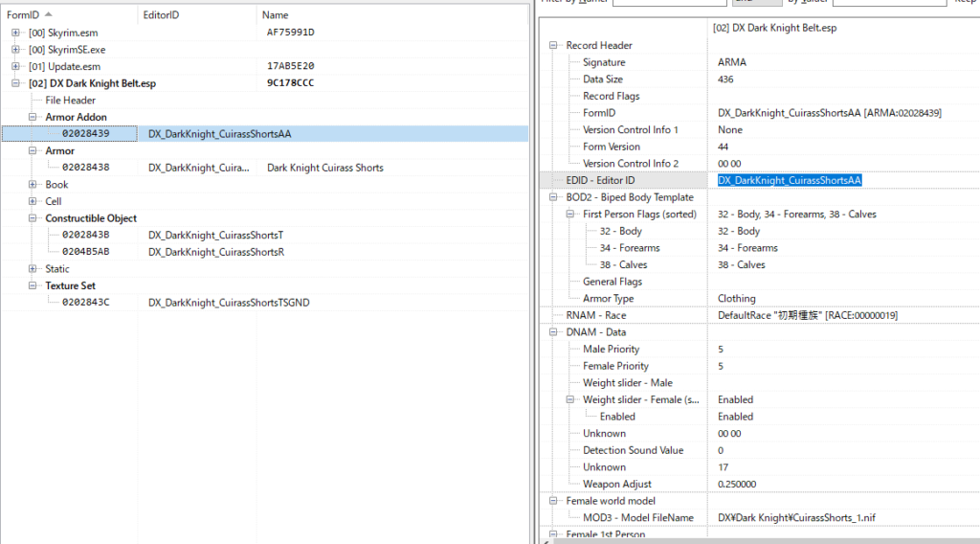This screenshot has height=544, width=980.
Task: Expand the Book record group
Action: [33, 185]
